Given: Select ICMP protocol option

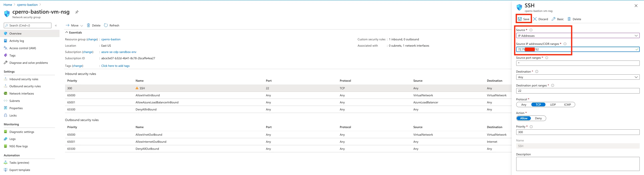Looking at the screenshot, I should [568, 105].
